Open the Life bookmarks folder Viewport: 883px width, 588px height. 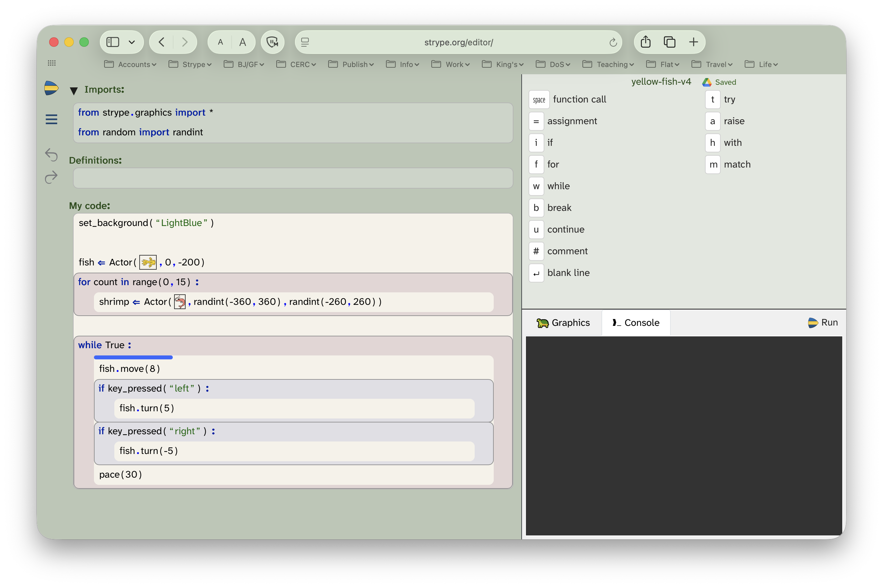pos(761,64)
